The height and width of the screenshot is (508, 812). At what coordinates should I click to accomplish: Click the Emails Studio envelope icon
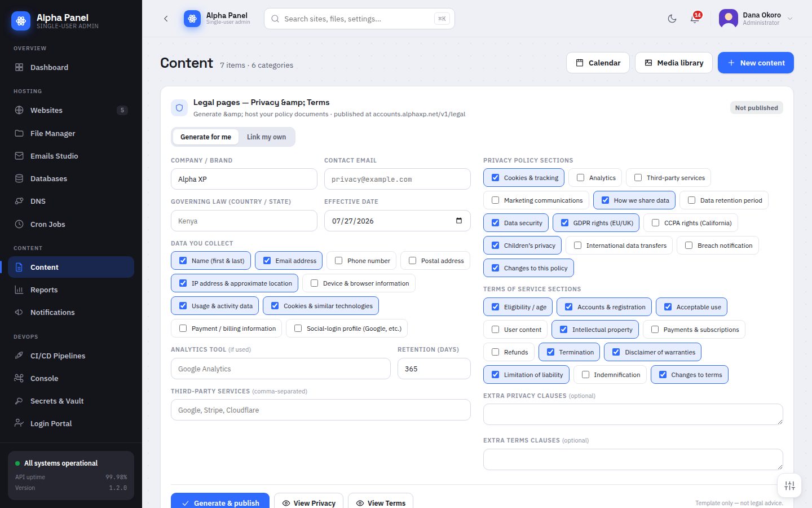tap(19, 156)
